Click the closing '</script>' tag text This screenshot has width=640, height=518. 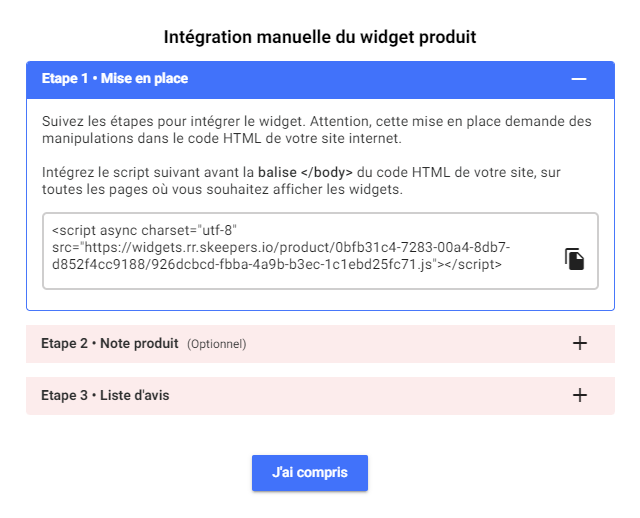[x=470, y=265]
